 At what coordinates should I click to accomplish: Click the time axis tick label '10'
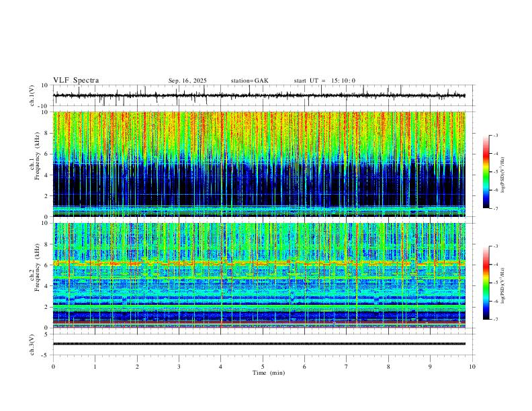tap(472, 367)
